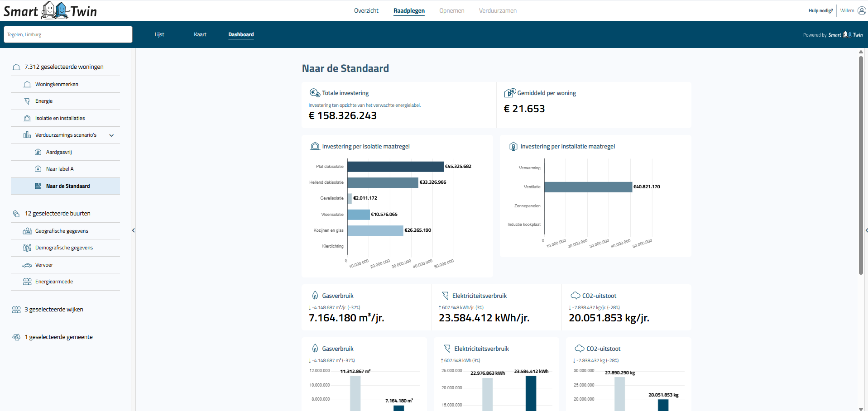
Task: Click the Hulp nodig? link
Action: [x=820, y=11]
